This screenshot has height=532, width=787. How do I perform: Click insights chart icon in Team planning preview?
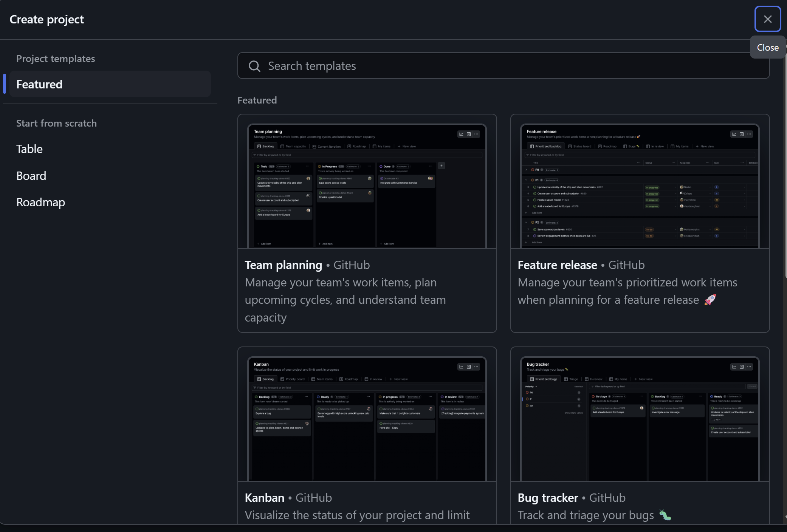(x=461, y=134)
